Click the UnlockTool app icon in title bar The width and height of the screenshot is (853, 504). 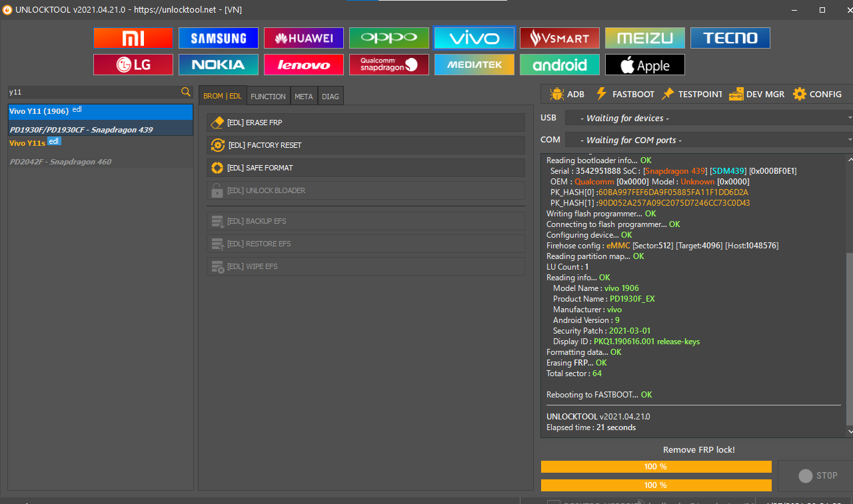[x=7, y=9]
